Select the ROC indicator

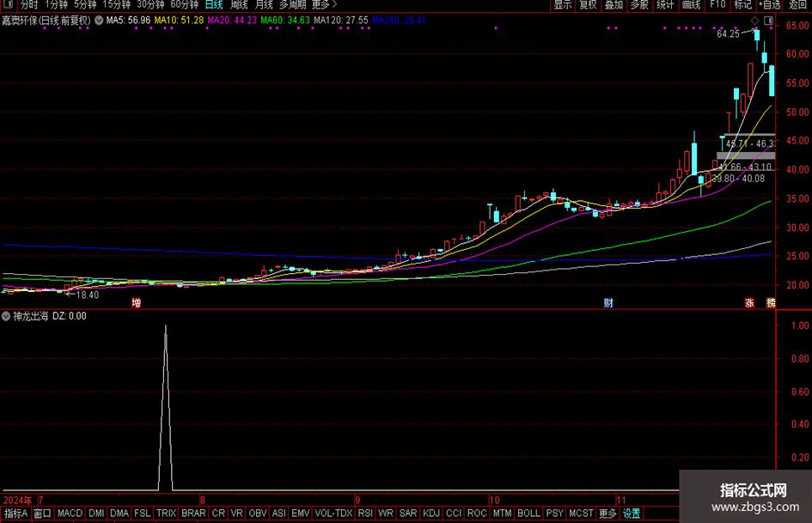[x=477, y=514]
